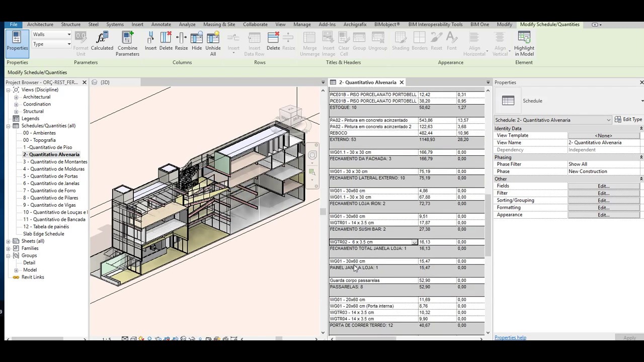This screenshot has width=644, height=362.
Task: Click Clear Cell tool
Action: click(344, 44)
